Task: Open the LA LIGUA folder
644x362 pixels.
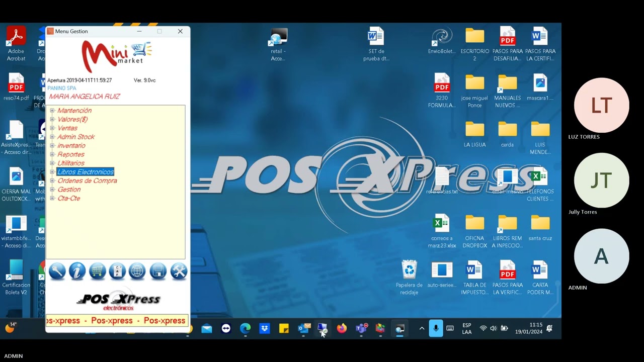Action: pos(474,134)
